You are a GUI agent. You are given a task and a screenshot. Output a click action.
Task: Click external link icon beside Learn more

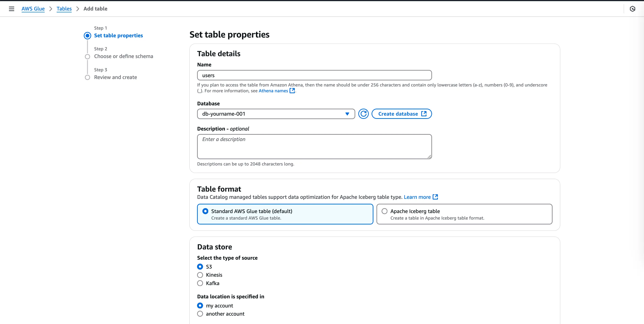pos(435,197)
